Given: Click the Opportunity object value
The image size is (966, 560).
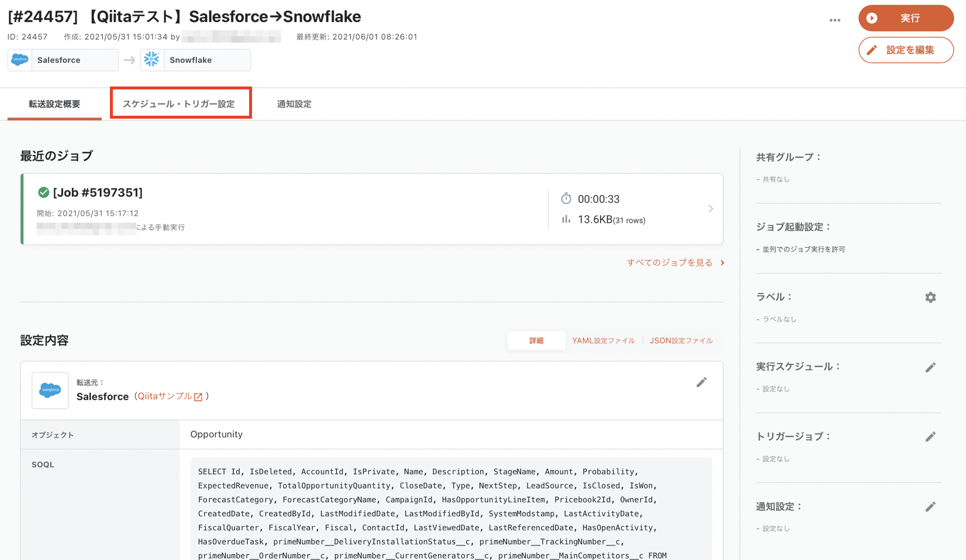Looking at the screenshot, I should [x=216, y=434].
